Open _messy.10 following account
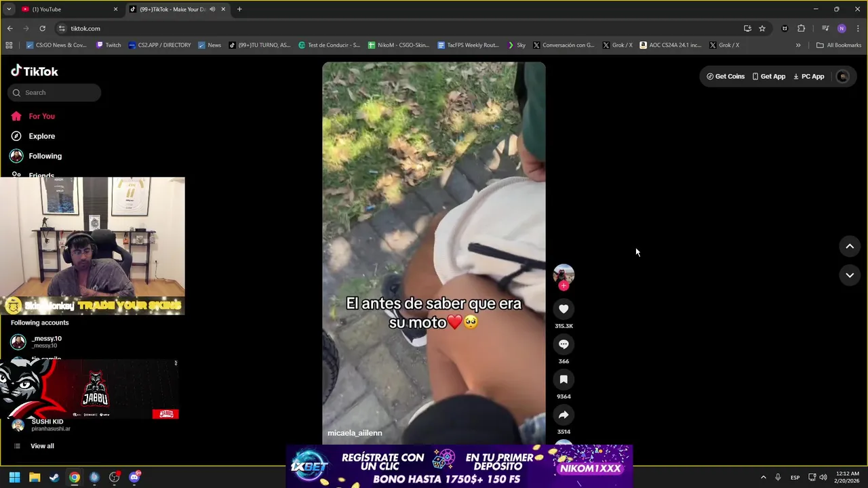868x488 pixels. pos(46,342)
